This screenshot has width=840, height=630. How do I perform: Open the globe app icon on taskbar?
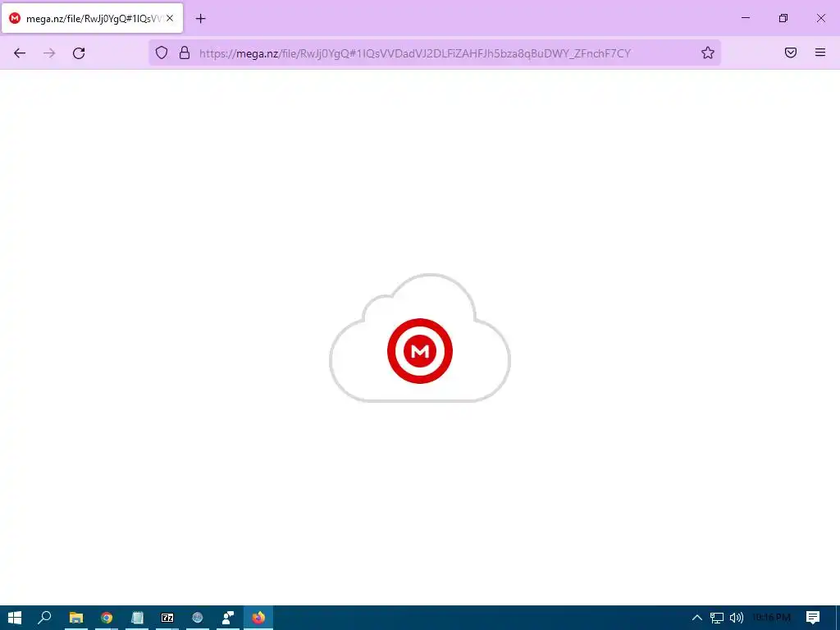[198, 618]
